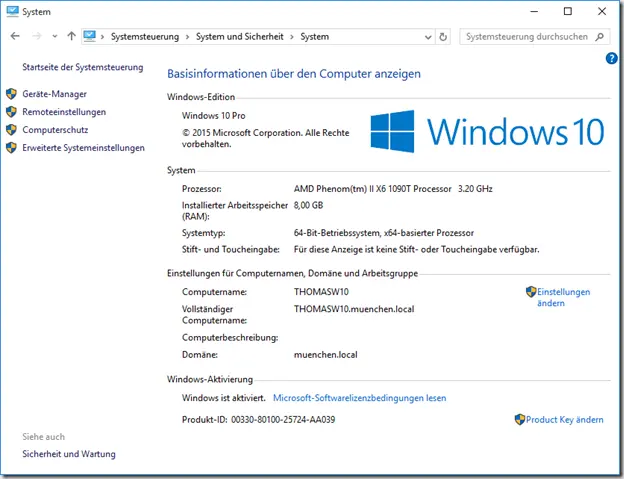
Task: Click the Windows 10 logo
Action: tap(488, 131)
